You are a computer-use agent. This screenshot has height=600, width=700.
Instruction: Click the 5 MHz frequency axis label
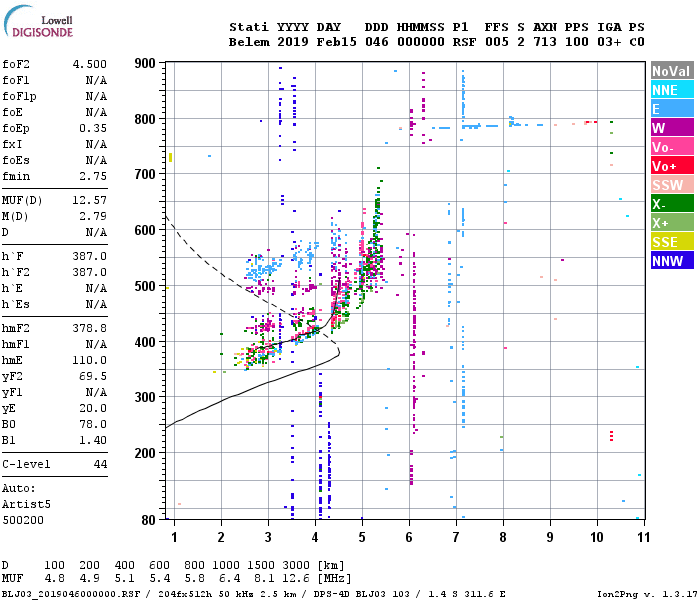pos(362,537)
